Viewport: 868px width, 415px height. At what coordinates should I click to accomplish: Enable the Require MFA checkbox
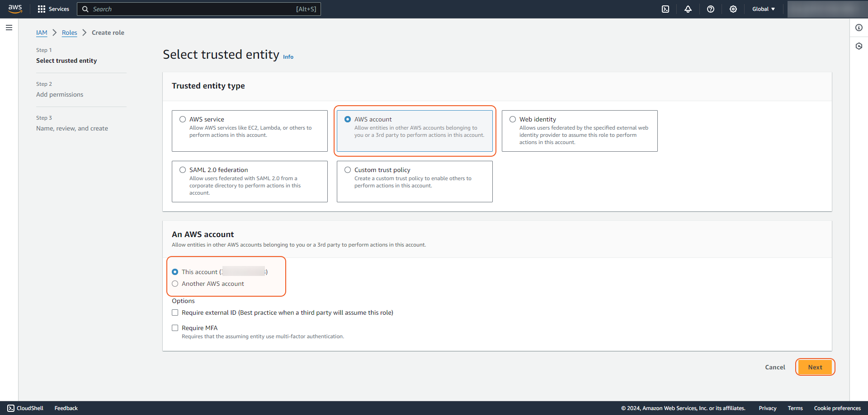tap(175, 328)
